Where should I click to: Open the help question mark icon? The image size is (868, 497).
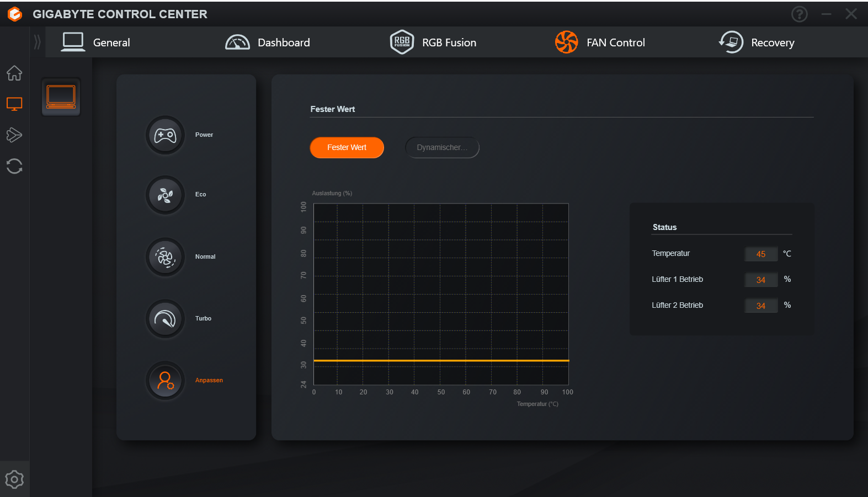click(799, 14)
